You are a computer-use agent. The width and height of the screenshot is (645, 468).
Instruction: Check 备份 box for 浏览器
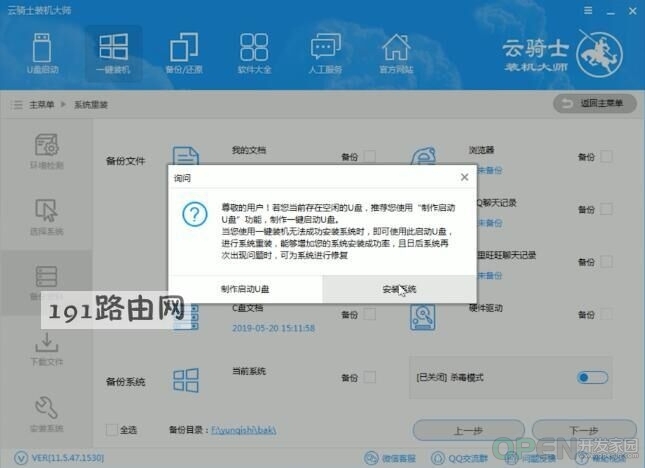(606, 156)
